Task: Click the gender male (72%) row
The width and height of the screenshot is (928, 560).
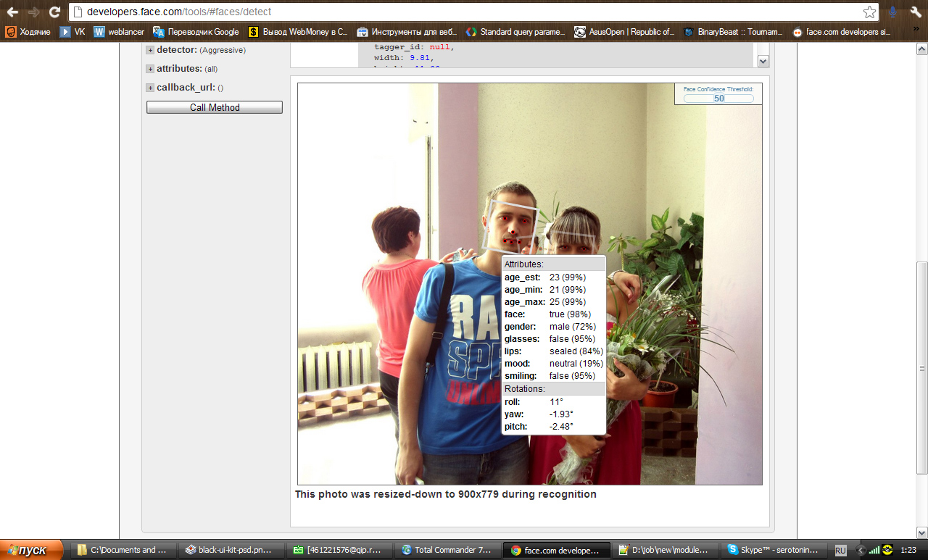Action: 554,327
